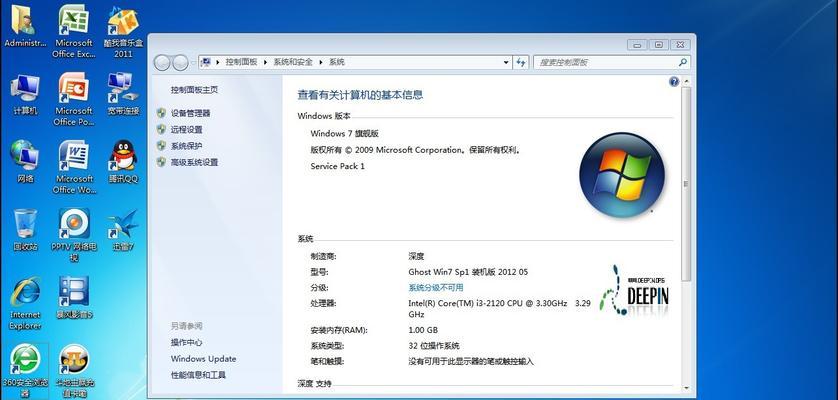Expand the arrow after 系统和安全 breadcrumb
Viewport: 838px width, 400px height.
pyautogui.click(x=321, y=62)
